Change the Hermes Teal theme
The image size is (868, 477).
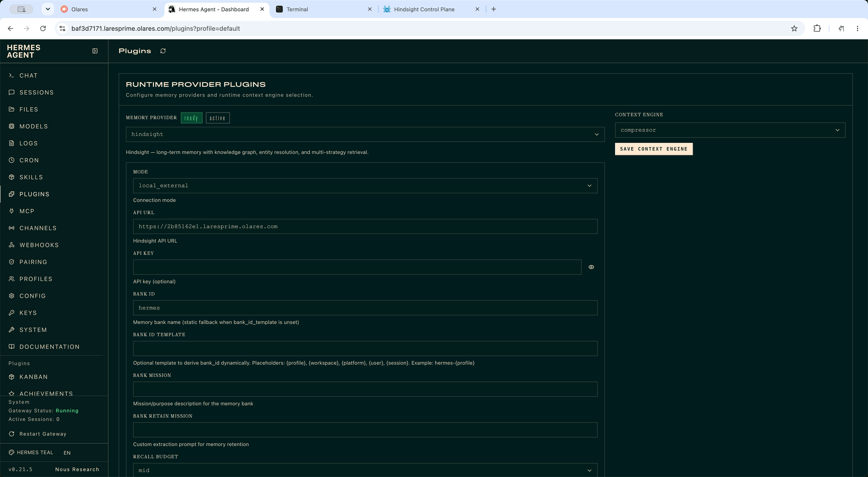click(x=31, y=452)
